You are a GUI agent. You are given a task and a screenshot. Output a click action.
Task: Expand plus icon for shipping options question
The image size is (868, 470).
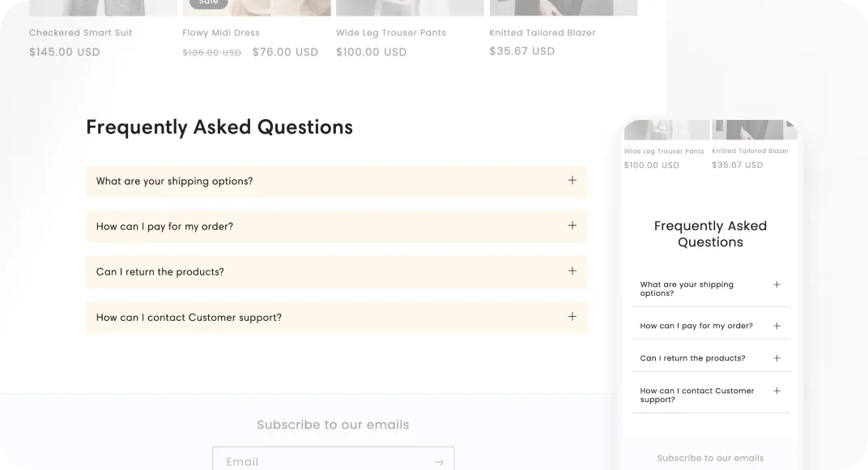(572, 180)
